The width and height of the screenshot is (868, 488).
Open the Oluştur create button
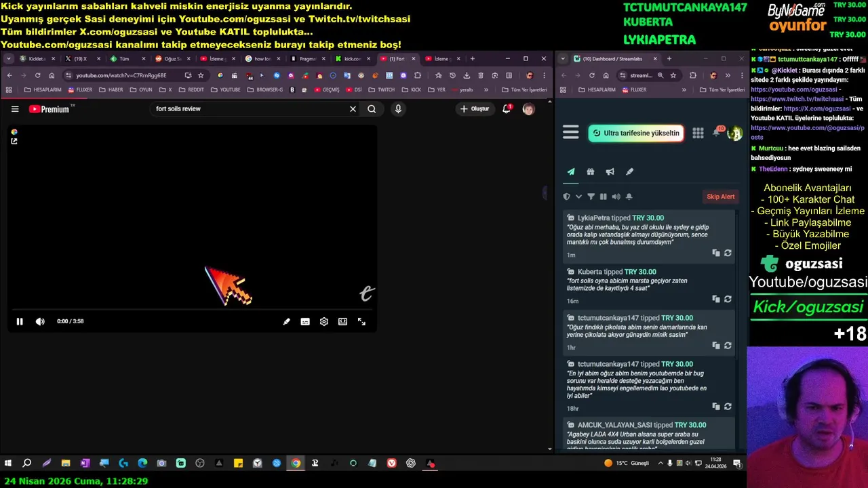[x=474, y=108]
